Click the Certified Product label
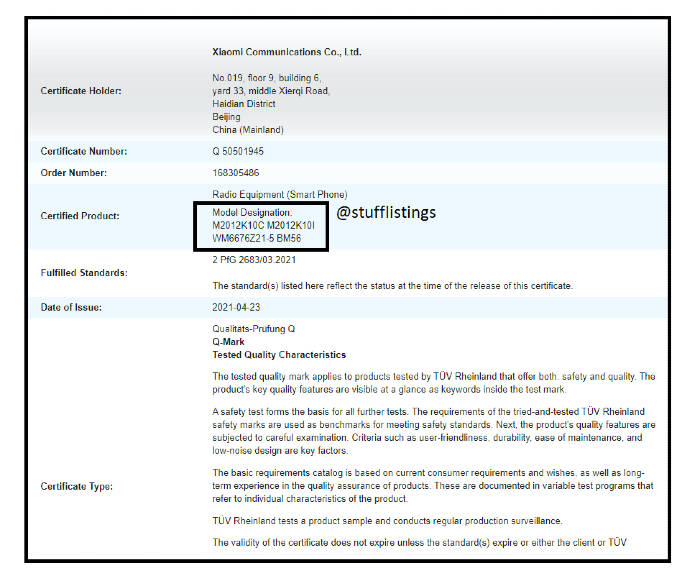This screenshot has width=700, height=568. coord(80,216)
